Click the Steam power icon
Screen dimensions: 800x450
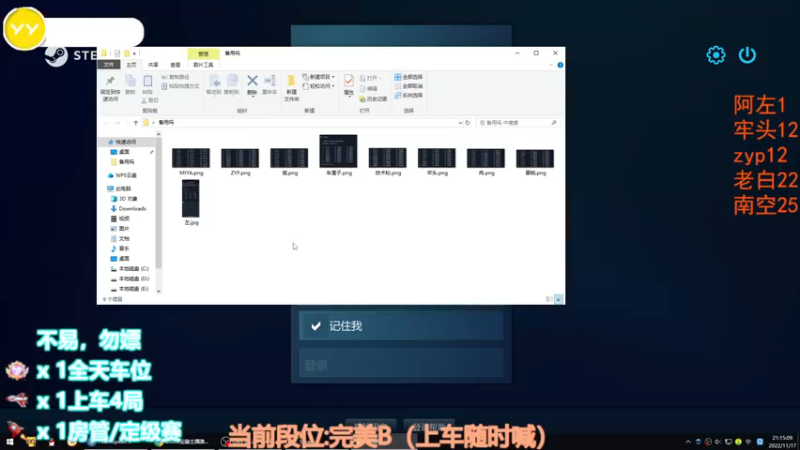747,55
